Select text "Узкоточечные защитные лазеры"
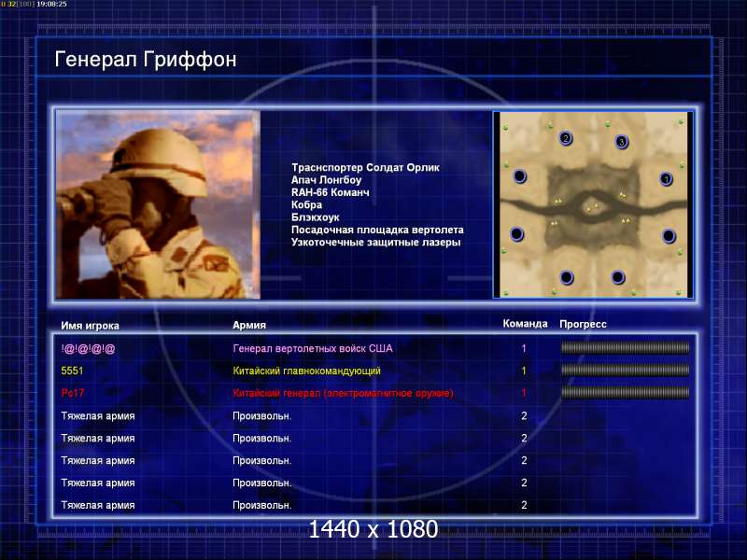 [376, 243]
